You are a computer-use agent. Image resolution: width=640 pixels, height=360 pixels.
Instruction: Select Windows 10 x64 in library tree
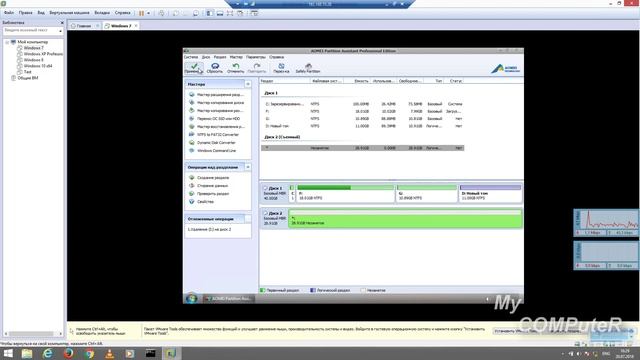[35, 66]
